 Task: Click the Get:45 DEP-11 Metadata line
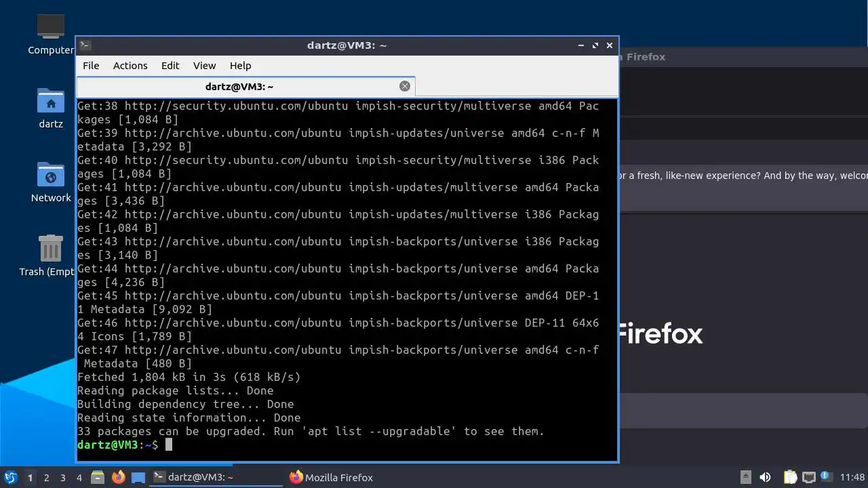point(338,302)
